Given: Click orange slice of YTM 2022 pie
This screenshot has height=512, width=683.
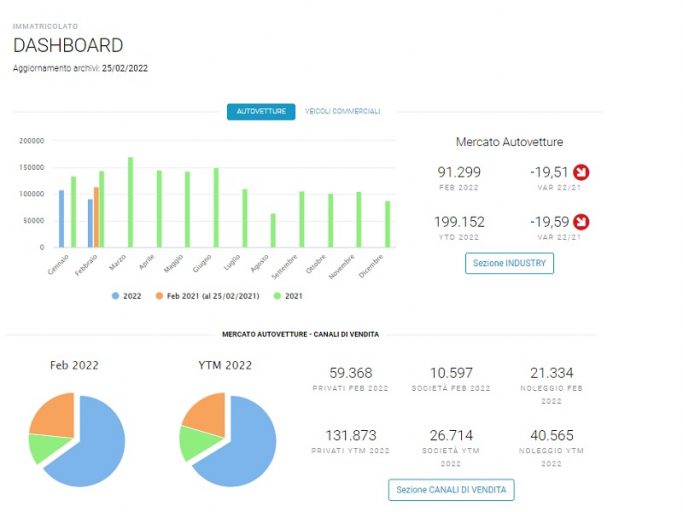Looking at the screenshot, I should [x=208, y=414].
